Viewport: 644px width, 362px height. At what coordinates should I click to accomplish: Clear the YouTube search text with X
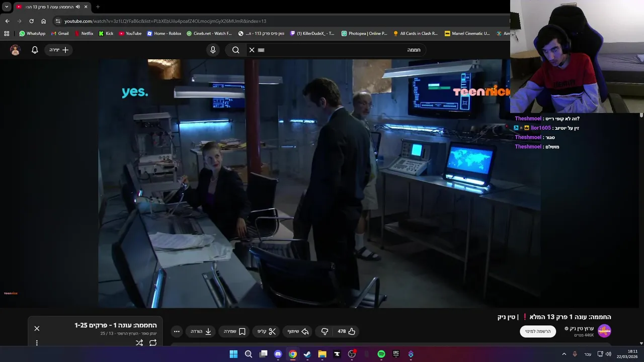(252, 50)
